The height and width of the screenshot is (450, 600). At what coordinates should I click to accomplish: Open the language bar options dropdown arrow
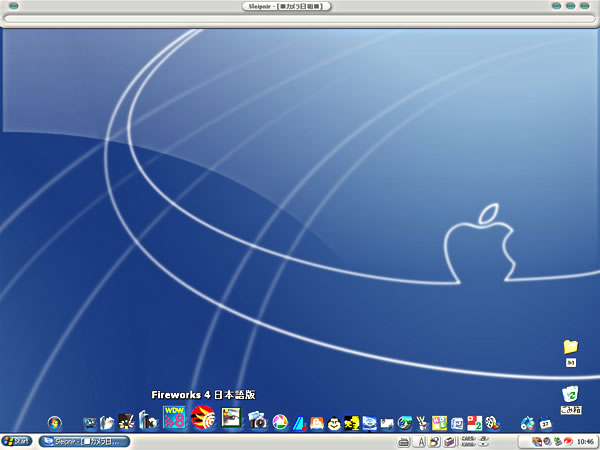coord(483,444)
